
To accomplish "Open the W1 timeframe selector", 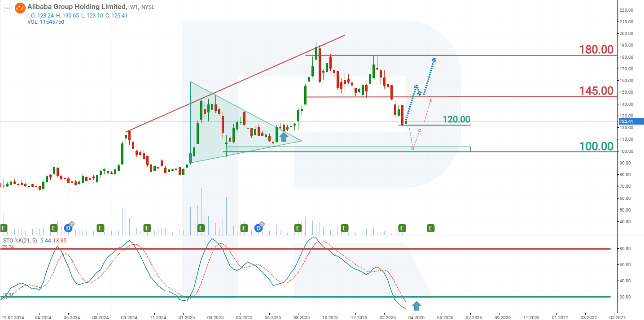I will [x=134, y=7].
